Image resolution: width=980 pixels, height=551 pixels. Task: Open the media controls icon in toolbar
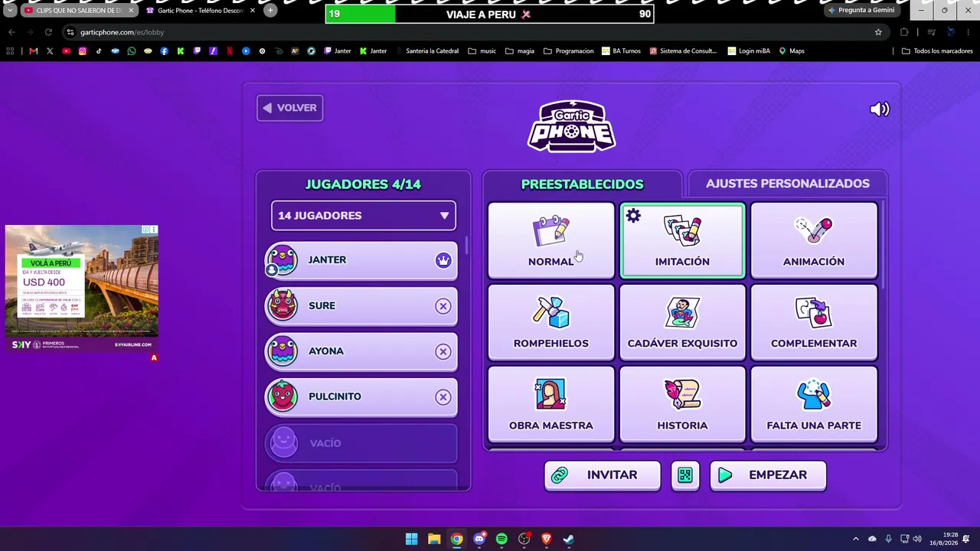(931, 32)
